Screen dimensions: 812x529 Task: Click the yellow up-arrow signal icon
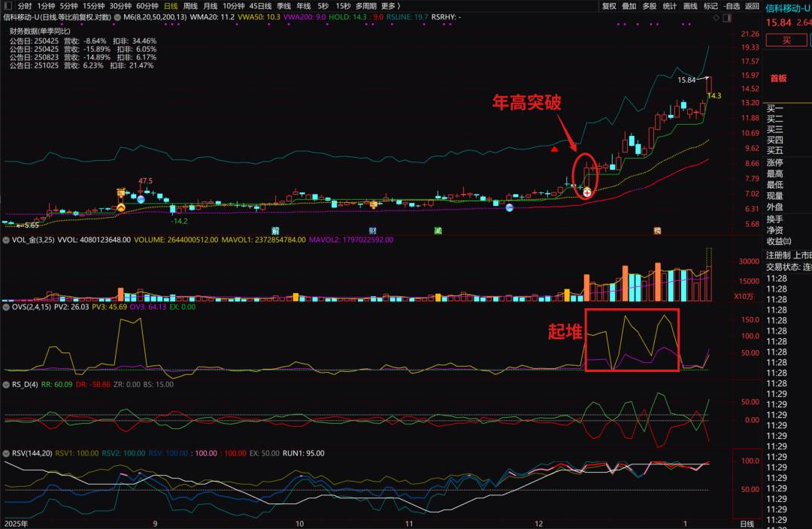click(121, 207)
